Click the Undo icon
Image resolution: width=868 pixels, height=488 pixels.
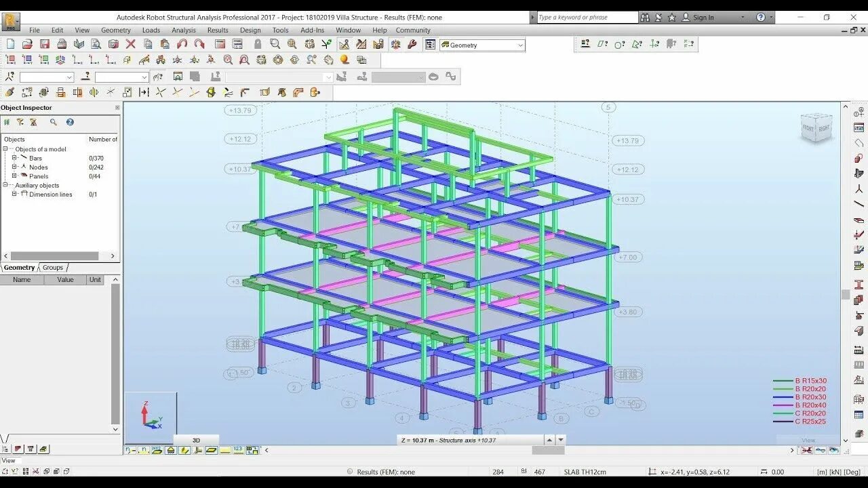click(x=183, y=43)
